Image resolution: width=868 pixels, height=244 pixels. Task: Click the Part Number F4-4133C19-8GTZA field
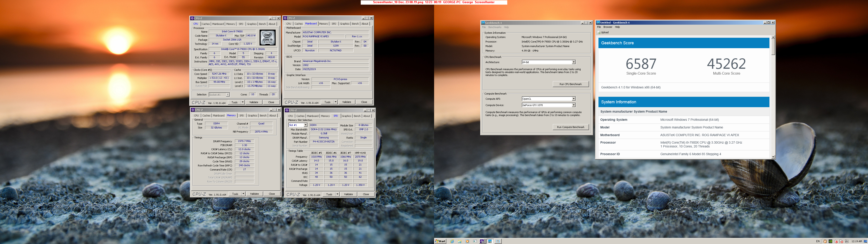324,142
